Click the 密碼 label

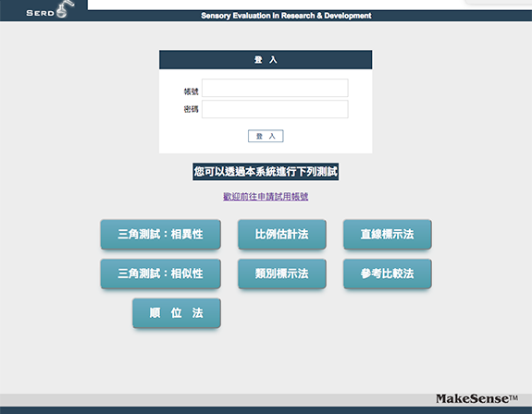[191, 109]
